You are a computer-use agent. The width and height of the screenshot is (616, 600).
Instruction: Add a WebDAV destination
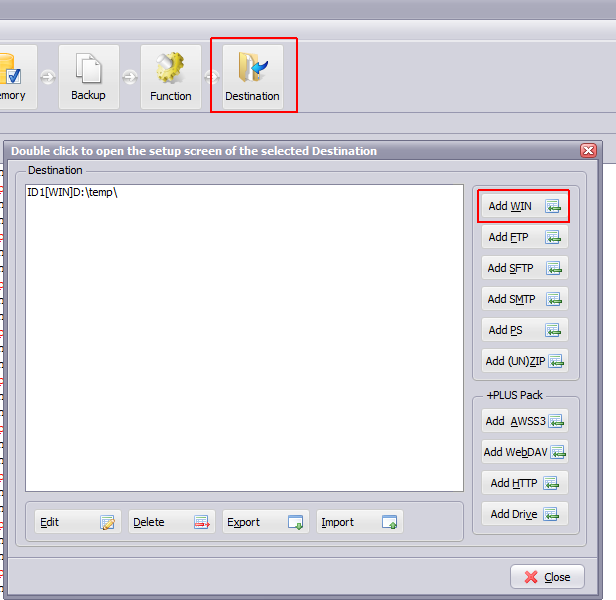point(524,452)
